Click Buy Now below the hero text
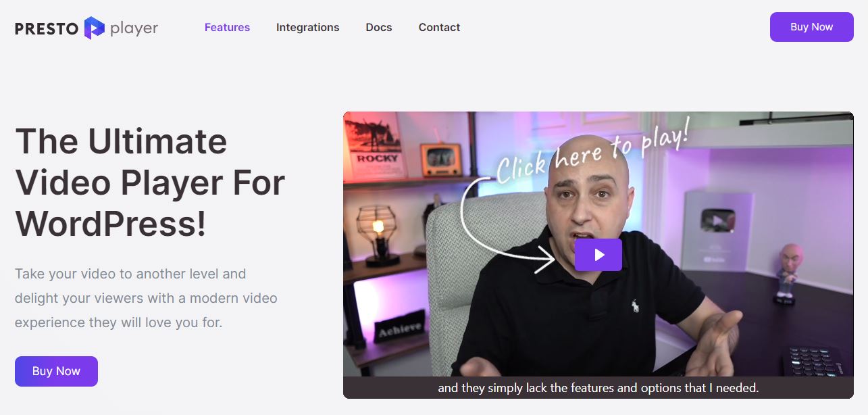Viewport: 868px width, 415px height. click(56, 371)
